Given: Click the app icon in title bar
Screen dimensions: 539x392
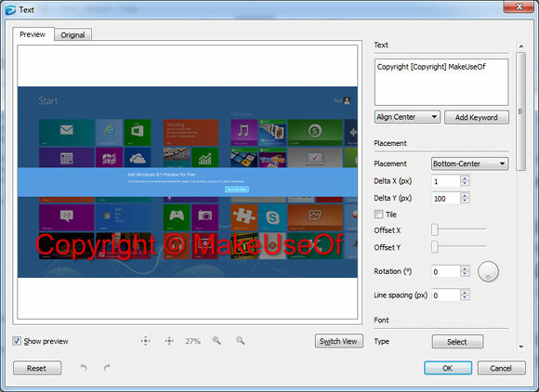Looking at the screenshot, I should pyautogui.click(x=10, y=9).
